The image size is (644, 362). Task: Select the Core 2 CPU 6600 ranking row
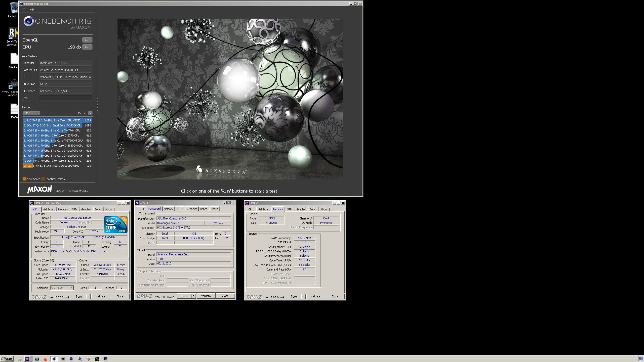(x=57, y=166)
